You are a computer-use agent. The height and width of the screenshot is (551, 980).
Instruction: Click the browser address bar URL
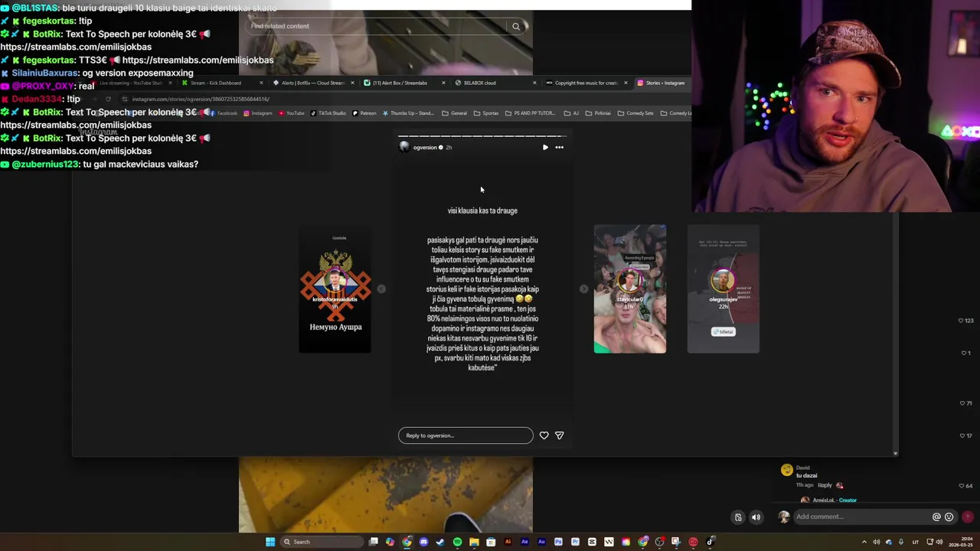201,99
